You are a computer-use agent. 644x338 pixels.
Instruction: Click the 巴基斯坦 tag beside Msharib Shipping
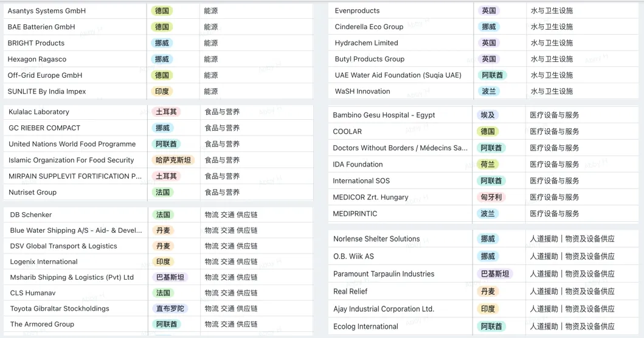point(170,277)
